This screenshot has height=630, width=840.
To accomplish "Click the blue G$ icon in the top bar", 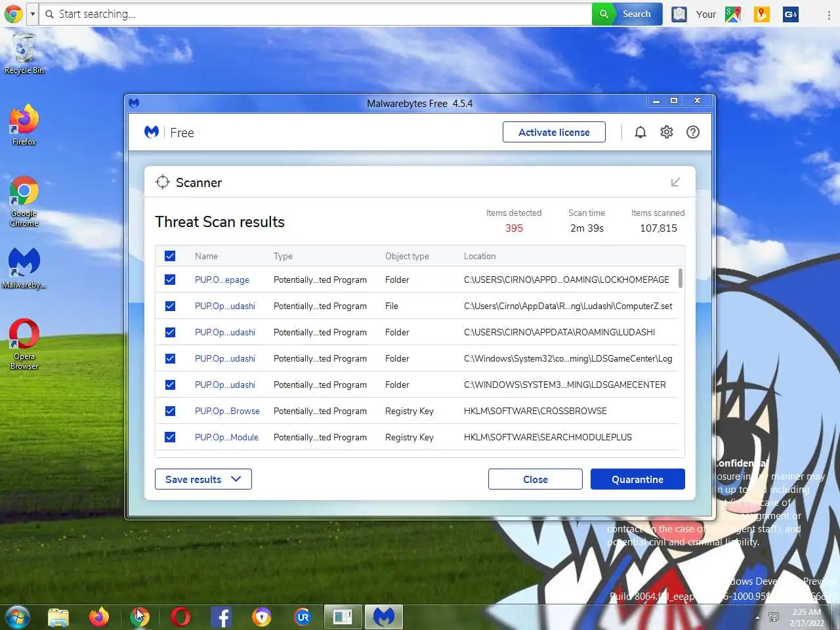I will tap(791, 14).
